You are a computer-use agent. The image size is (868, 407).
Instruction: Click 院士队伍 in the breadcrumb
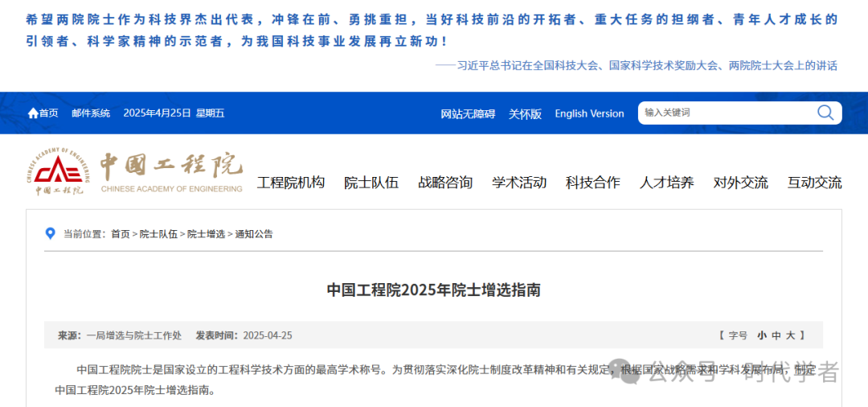(158, 234)
